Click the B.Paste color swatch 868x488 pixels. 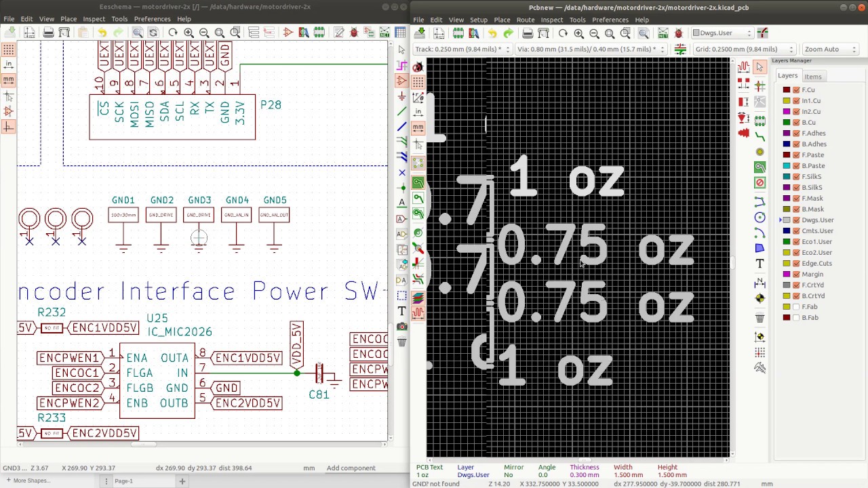point(787,166)
